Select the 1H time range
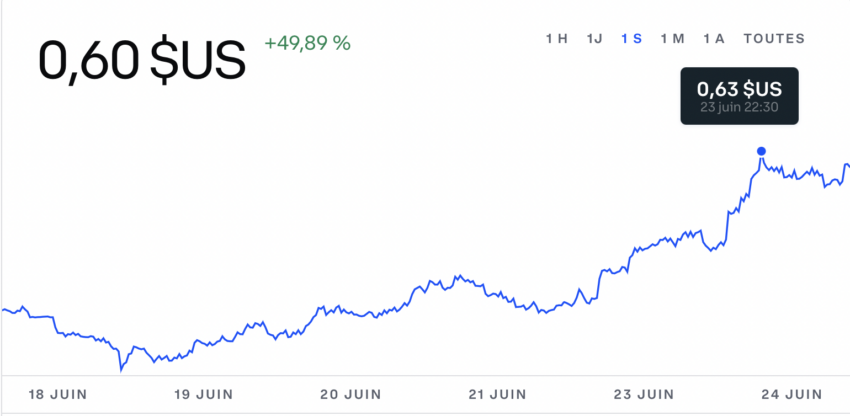Image resolution: width=850 pixels, height=416 pixels. pos(556,39)
